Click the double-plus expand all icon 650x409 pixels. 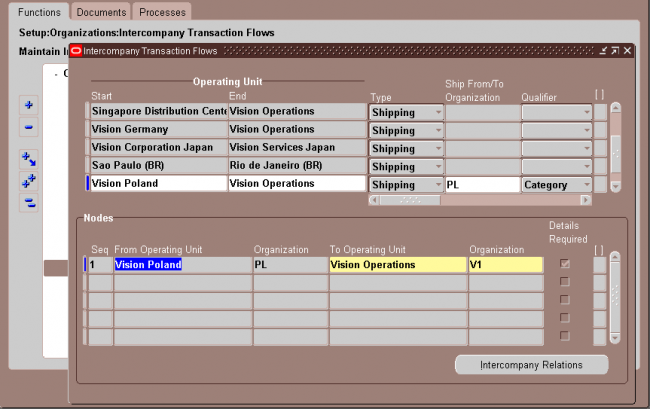point(29,181)
